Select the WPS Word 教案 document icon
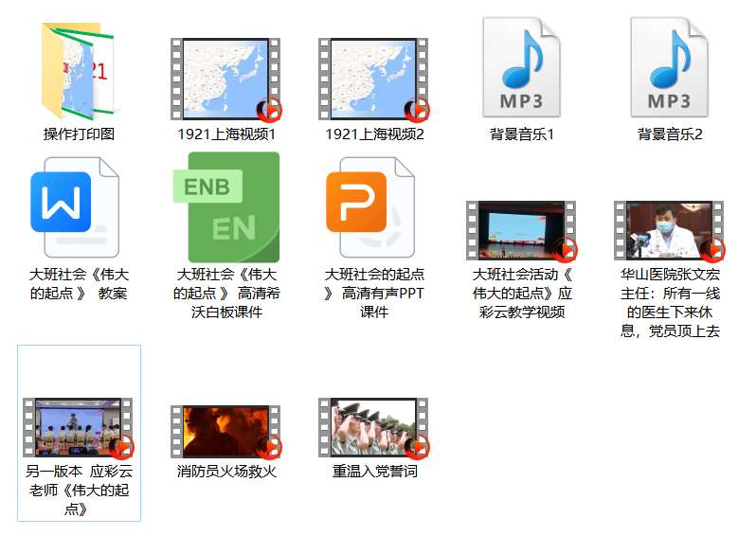 pos(75,207)
